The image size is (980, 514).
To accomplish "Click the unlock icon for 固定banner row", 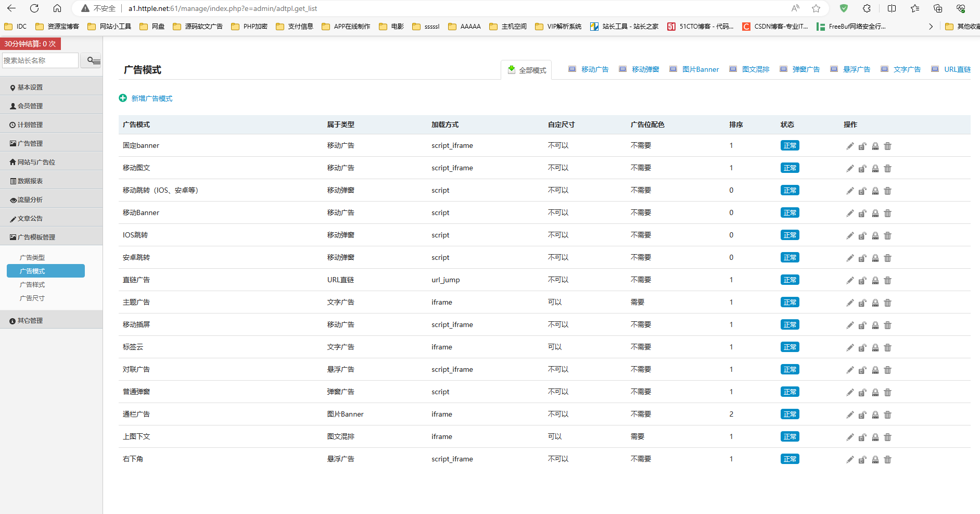I will 862,146.
